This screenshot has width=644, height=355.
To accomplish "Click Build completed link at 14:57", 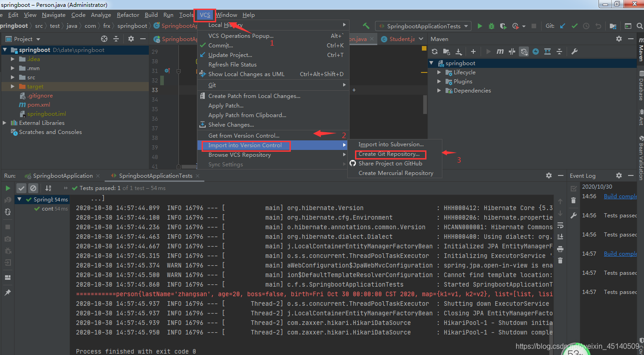I will click(620, 254).
